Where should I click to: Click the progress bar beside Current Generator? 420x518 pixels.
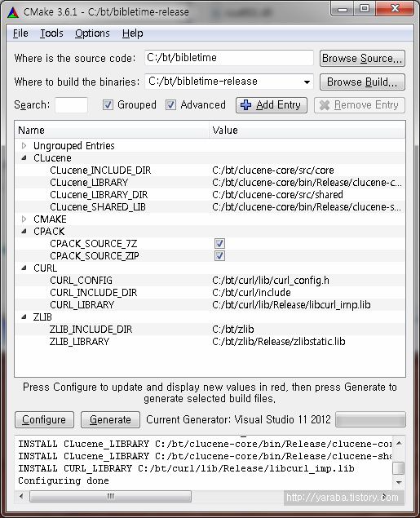[370, 420]
